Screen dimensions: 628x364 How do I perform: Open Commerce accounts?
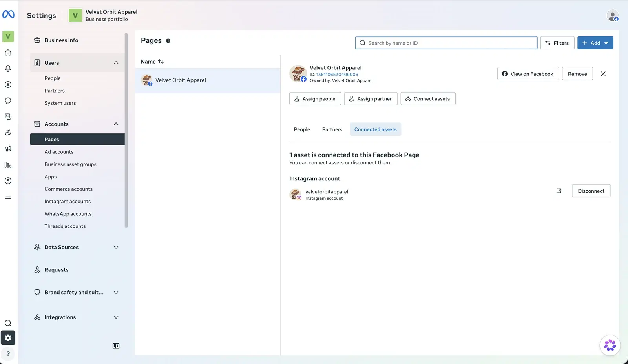[68, 189]
